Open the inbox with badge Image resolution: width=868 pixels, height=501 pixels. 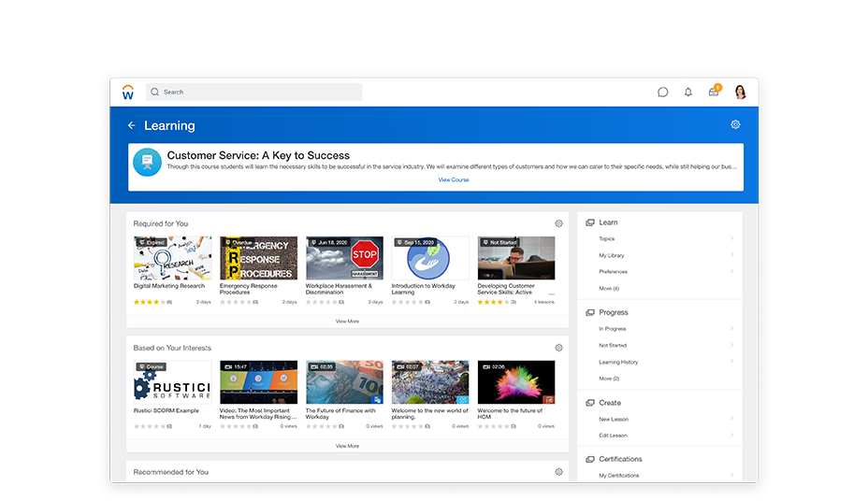tap(714, 92)
